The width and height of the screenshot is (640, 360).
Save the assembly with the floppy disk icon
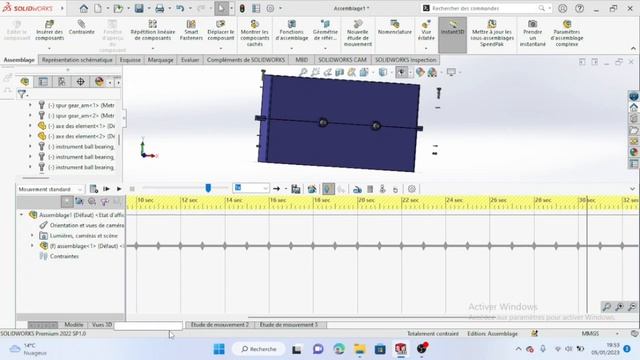pos(139,8)
